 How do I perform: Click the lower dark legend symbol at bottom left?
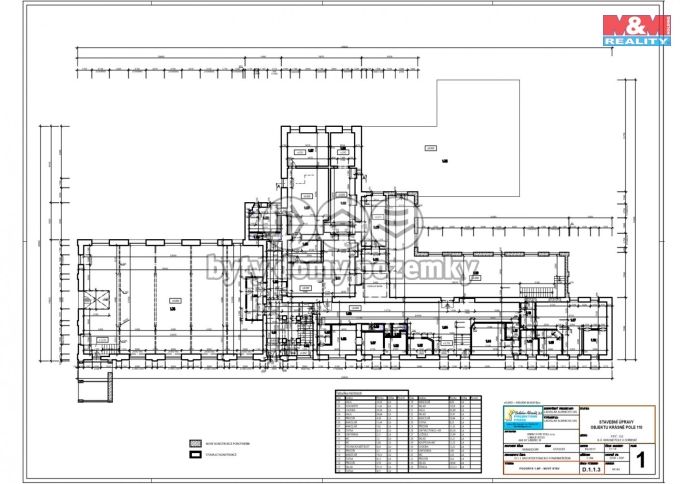click(x=184, y=454)
